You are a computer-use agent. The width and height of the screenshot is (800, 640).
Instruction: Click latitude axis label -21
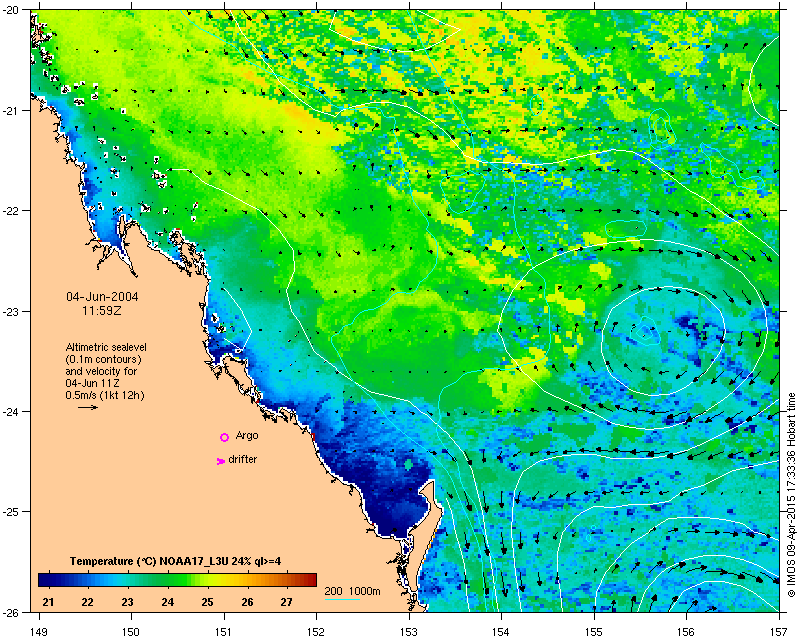point(10,110)
